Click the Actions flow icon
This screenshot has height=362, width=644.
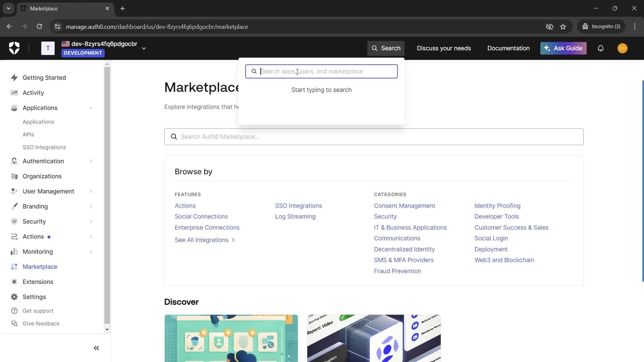14,237
